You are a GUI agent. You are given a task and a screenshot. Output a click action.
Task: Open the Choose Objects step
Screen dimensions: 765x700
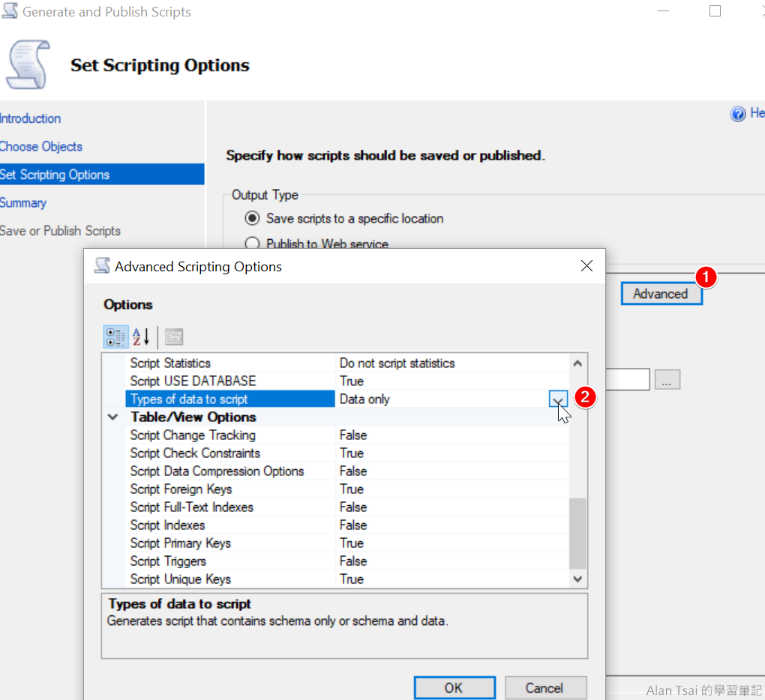coord(41,147)
